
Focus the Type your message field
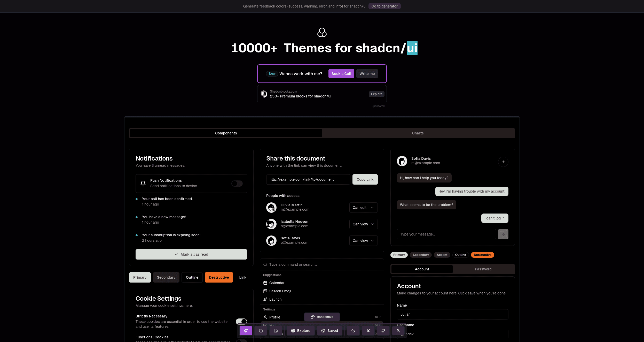[446, 234]
